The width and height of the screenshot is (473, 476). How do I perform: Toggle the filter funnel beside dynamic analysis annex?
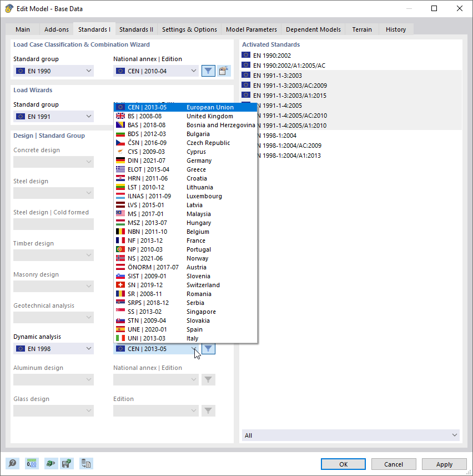pyautogui.click(x=208, y=348)
